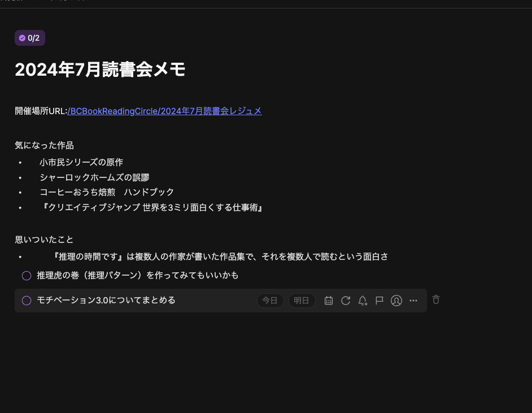Click the 気になった作品 heading line
Image resolution: width=532 pixels, height=413 pixels.
click(44, 145)
